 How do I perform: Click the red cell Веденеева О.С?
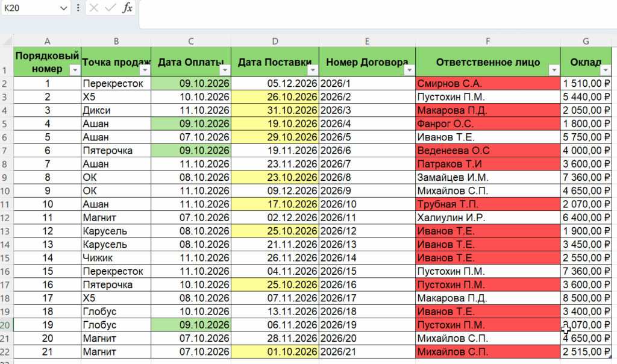click(x=487, y=151)
